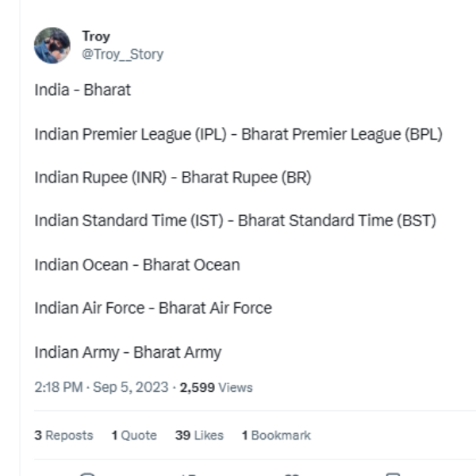The width and height of the screenshot is (476, 476).
Task: Click the 'Bharat Premier League (BPL)' text
Action: coord(341,134)
